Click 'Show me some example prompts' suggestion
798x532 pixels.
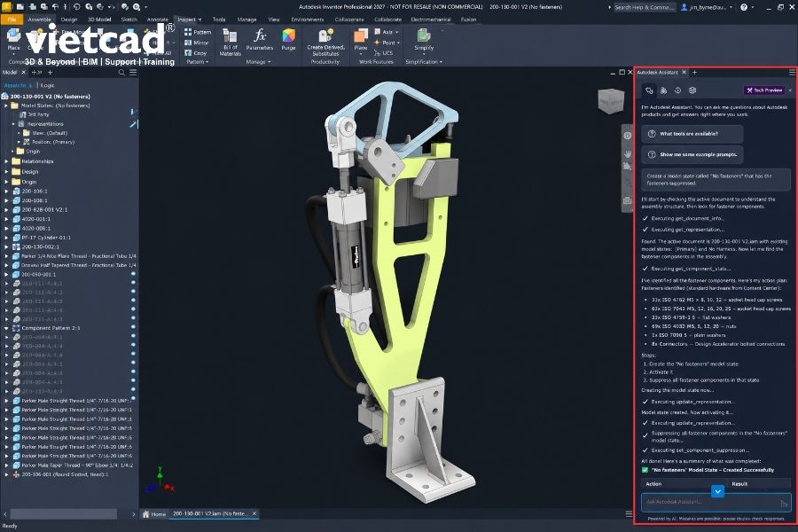coord(692,155)
